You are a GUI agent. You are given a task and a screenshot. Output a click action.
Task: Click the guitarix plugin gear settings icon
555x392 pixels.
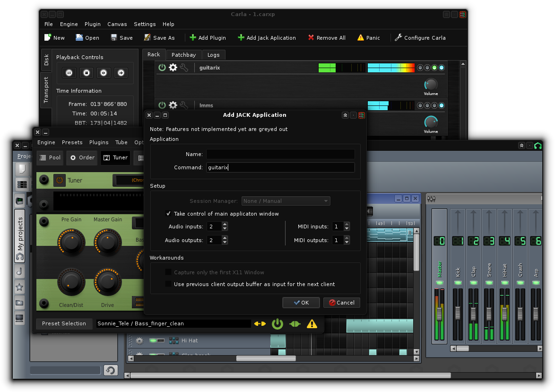coord(173,68)
